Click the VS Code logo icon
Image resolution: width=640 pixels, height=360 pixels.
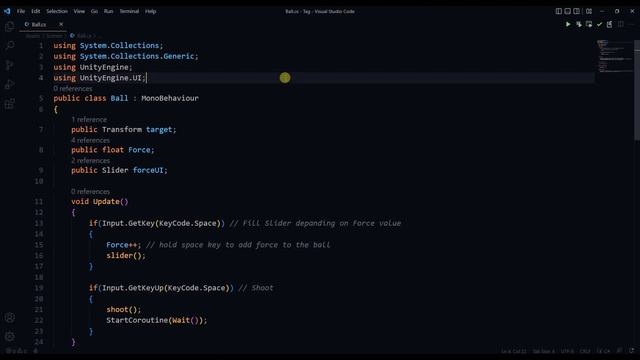[7, 11]
